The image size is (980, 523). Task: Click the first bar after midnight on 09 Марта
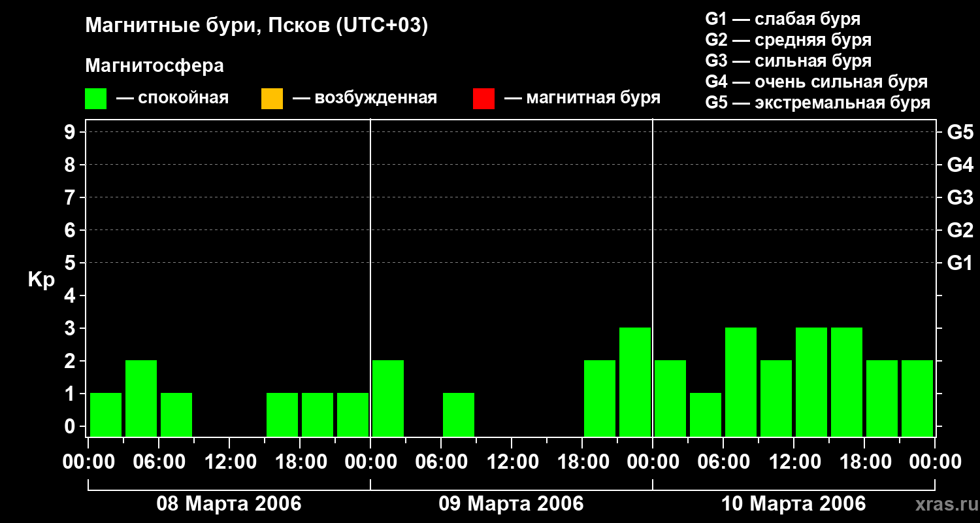pyautogui.click(x=388, y=398)
